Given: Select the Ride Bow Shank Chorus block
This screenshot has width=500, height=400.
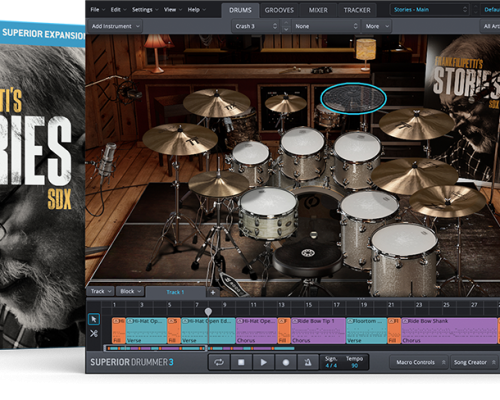Looking at the screenshot, I should 449,331.
